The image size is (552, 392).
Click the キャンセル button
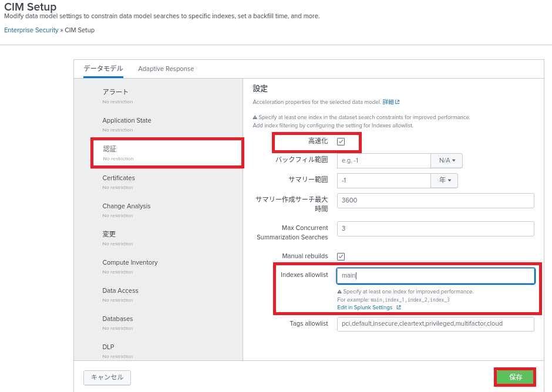(107, 377)
